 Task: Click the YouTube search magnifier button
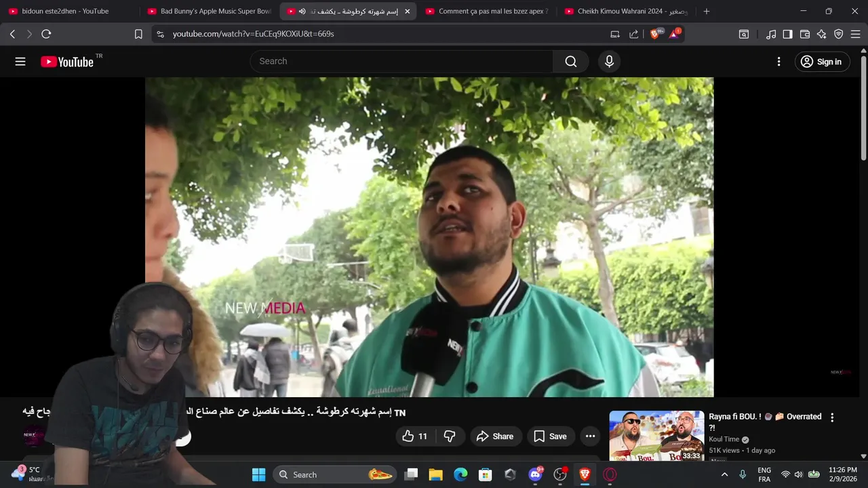[x=571, y=62]
